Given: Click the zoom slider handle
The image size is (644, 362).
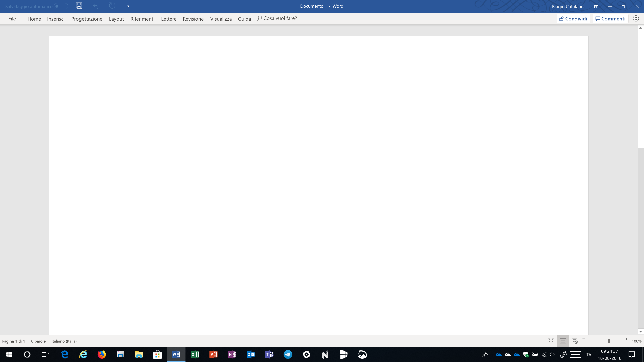Looking at the screenshot, I should [609, 341].
